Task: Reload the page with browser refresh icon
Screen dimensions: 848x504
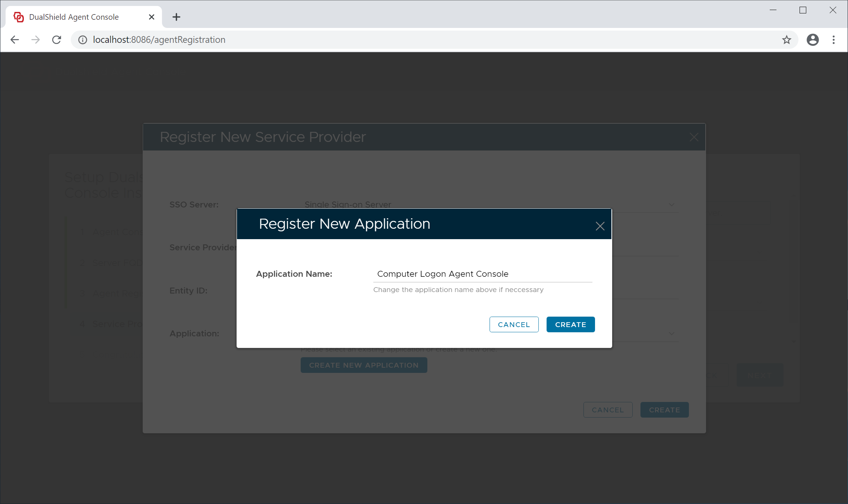Action: click(57, 40)
